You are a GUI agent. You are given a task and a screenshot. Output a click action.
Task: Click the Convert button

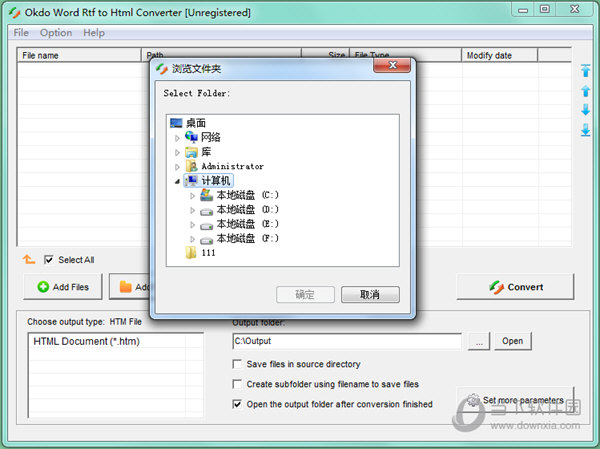515,286
